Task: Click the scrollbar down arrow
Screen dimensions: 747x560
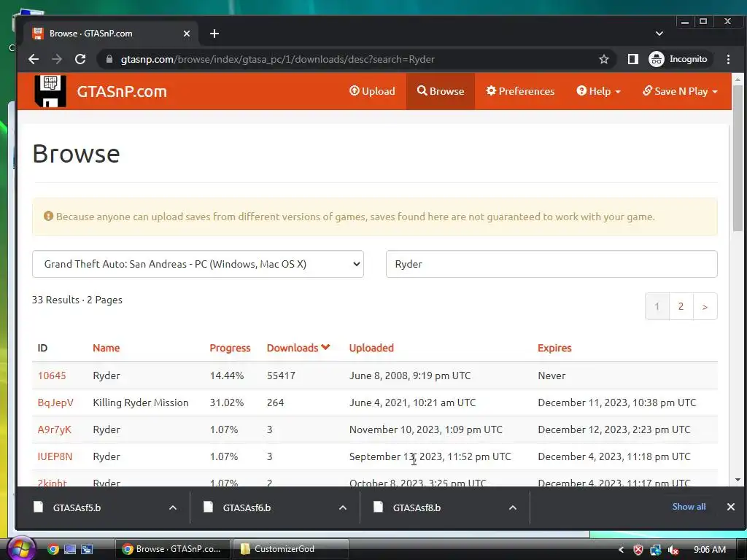Action: point(738,480)
